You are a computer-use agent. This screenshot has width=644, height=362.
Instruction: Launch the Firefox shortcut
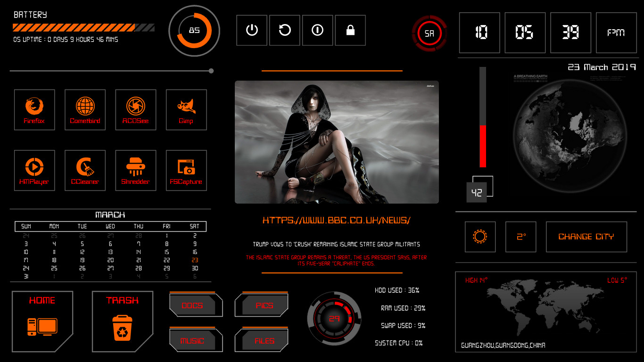[x=34, y=110]
